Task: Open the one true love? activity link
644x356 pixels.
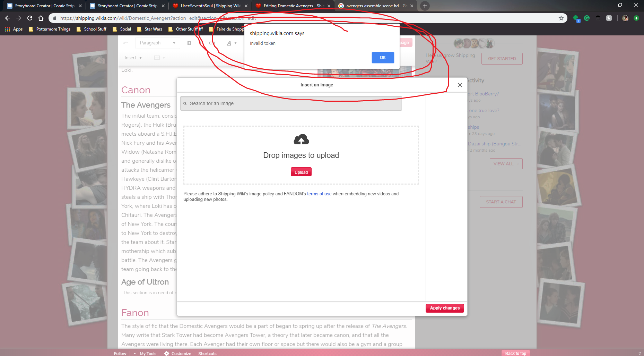Action: point(484,110)
